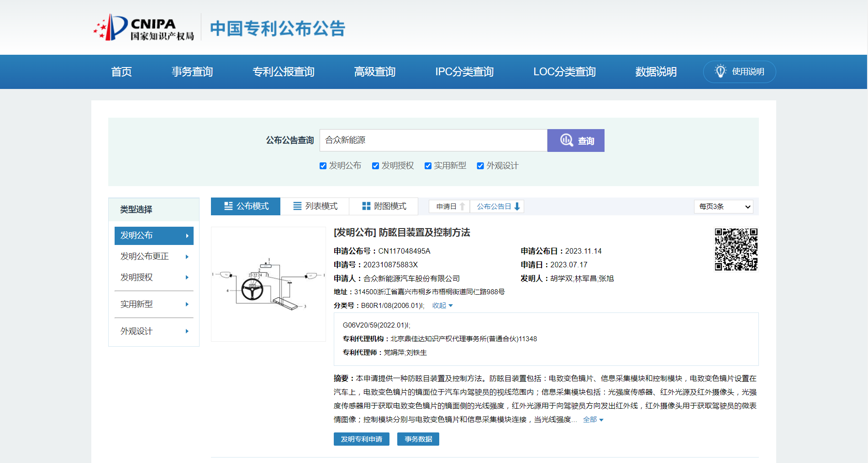Click patent agents 党娟萍;刘铁生
Image resolution: width=868 pixels, height=463 pixels.
click(x=405, y=353)
